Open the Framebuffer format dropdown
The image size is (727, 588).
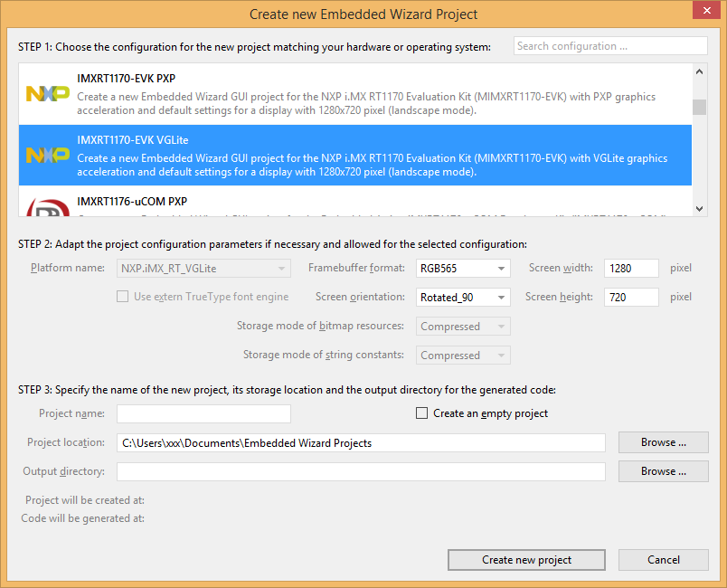pyautogui.click(x=463, y=269)
